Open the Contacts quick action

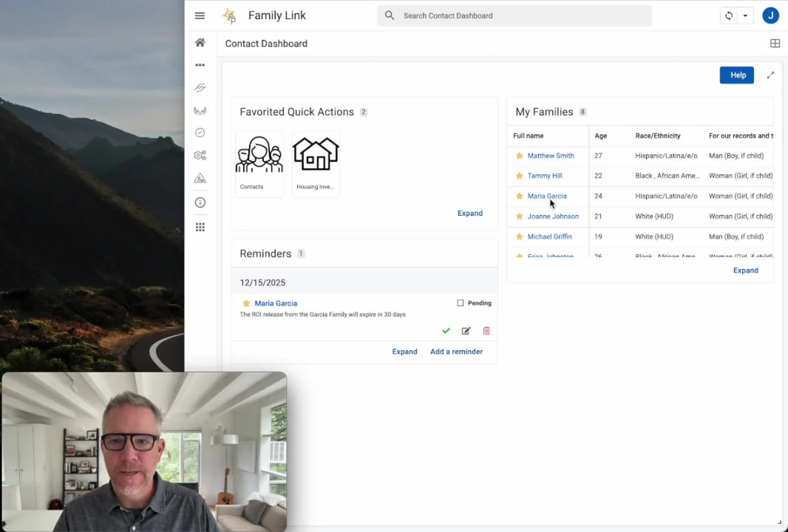[x=259, y=164]
